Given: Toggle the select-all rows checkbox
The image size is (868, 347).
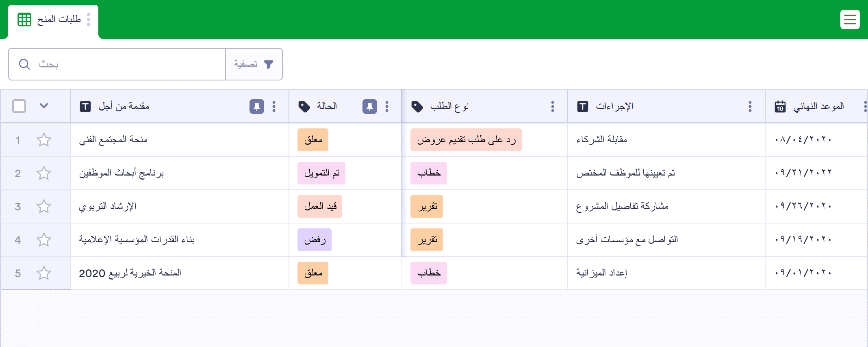Looking at the screenshot, I should coord(19,106).
